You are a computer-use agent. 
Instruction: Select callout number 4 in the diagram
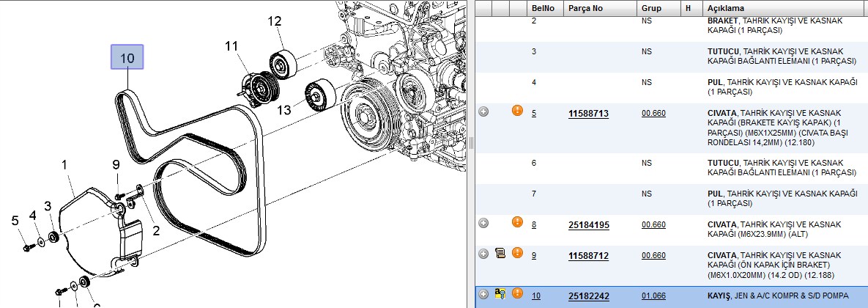[33, 214]
